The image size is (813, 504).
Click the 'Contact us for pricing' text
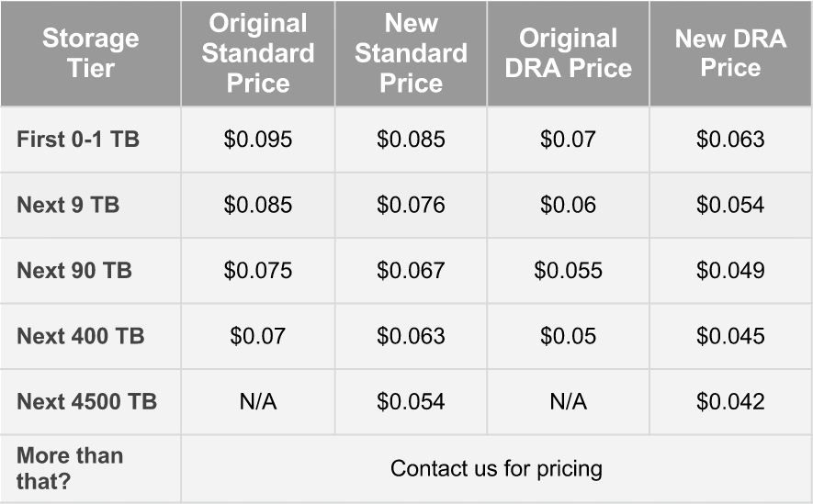pos(496,468)
